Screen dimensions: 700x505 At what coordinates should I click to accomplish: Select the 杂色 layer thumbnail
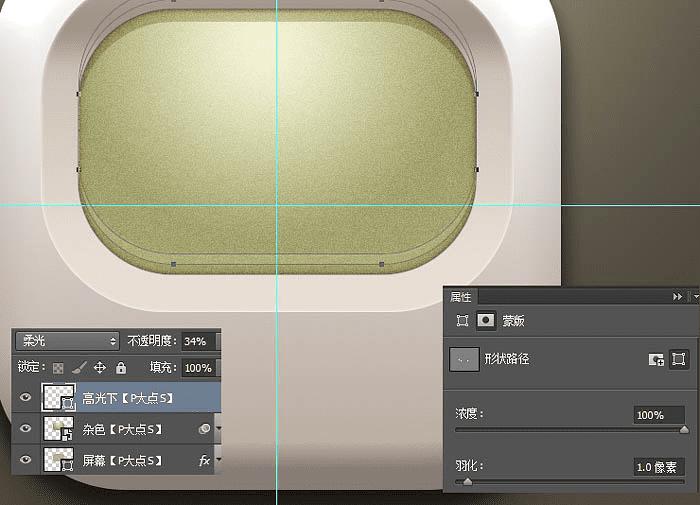click(58, 428)
